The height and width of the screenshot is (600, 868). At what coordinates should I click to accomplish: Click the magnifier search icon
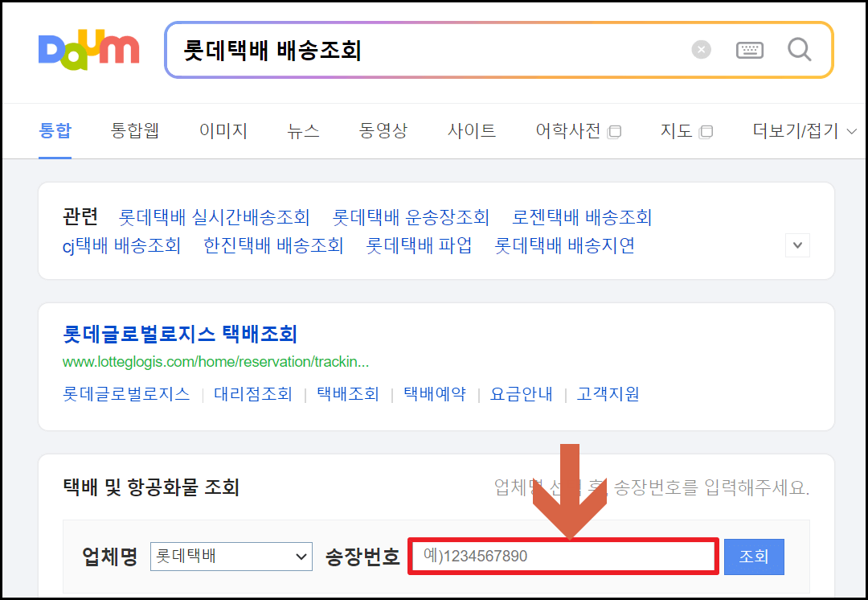pyautogui.click(x=800, y=50)
